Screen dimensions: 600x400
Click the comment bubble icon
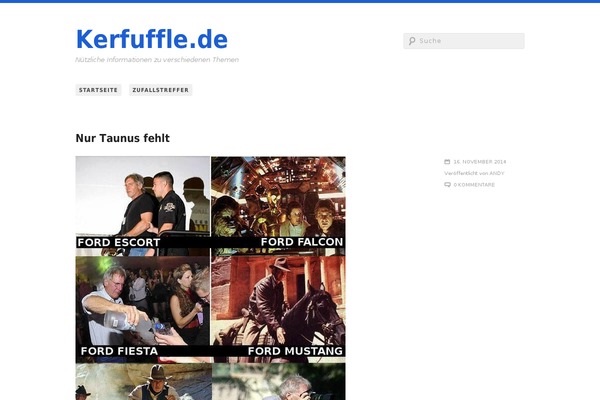(447, 184)
